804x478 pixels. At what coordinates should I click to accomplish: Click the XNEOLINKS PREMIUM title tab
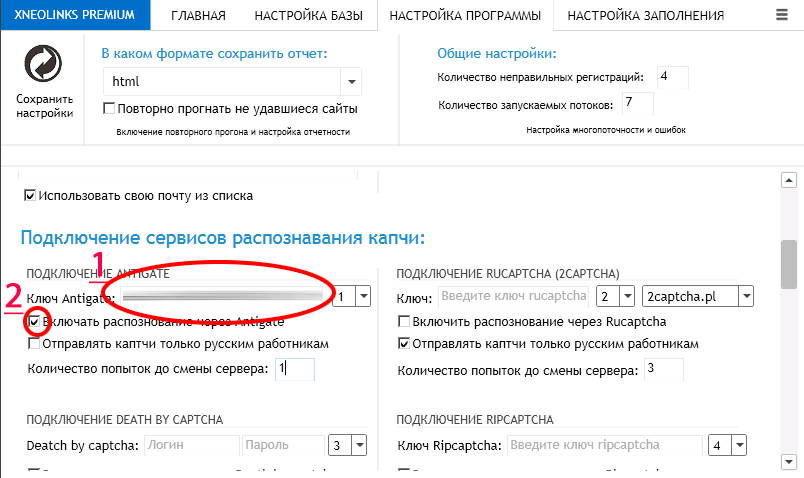pyautogui.click(x=75, y=15)
